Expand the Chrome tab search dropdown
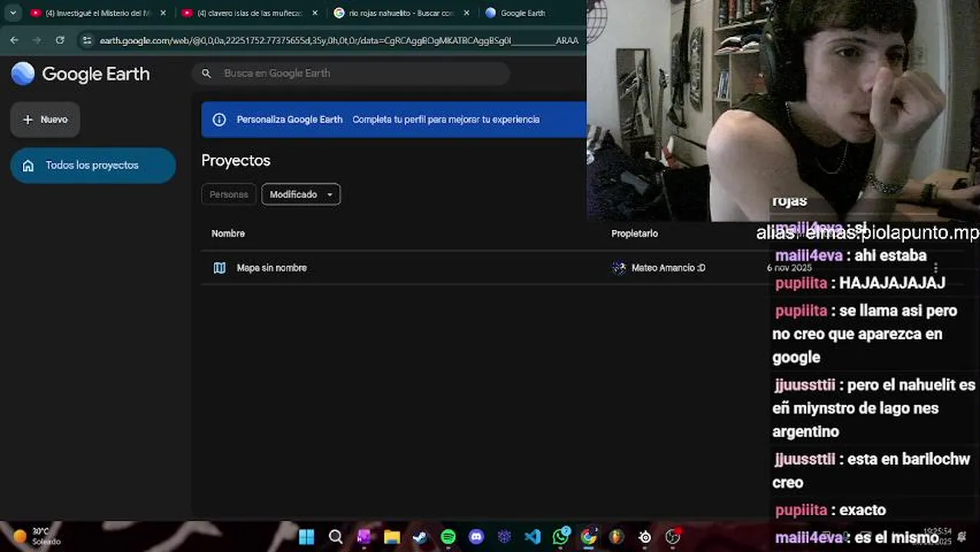Screen dimensions: 980x552 pyautogui.click(x=13, y=13)
